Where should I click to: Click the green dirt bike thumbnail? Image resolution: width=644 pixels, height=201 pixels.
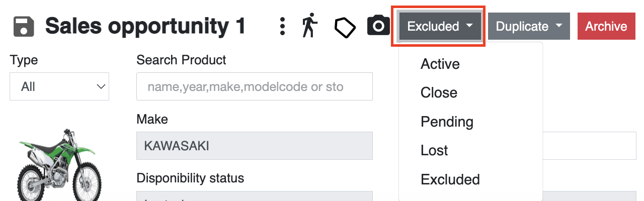(x=59, y=164)
